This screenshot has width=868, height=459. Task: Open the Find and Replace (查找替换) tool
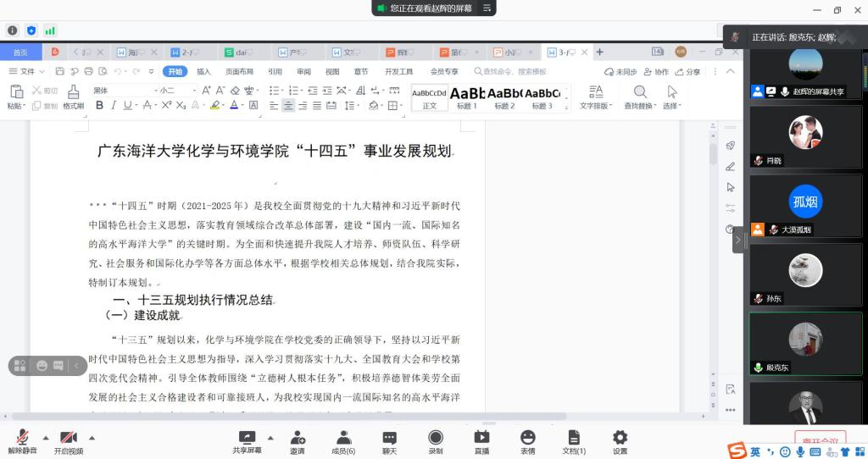point(639,97)
